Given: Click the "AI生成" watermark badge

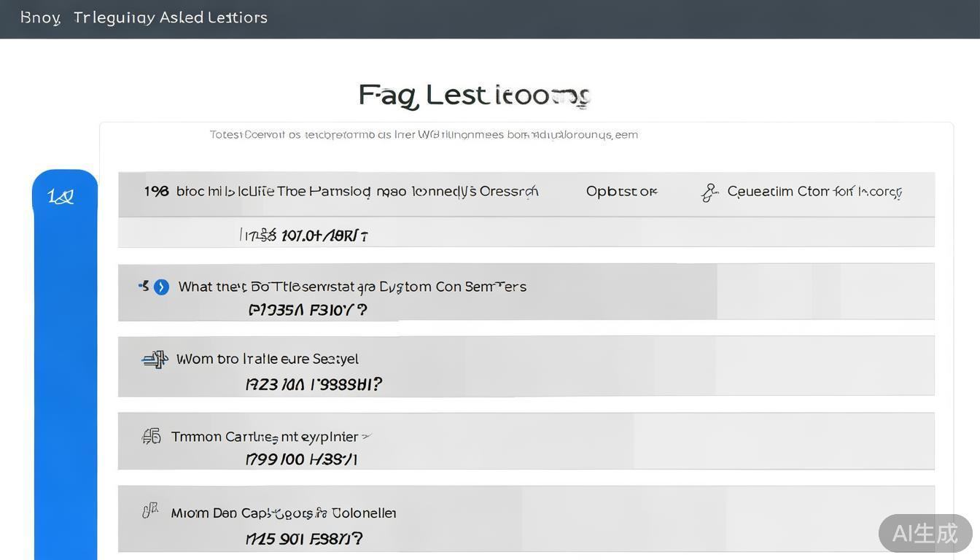Looking at the screenshot, I should [925, 533].
